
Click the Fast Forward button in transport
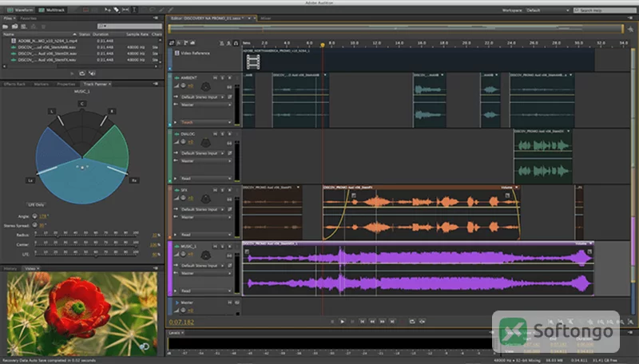coord(383,321)
